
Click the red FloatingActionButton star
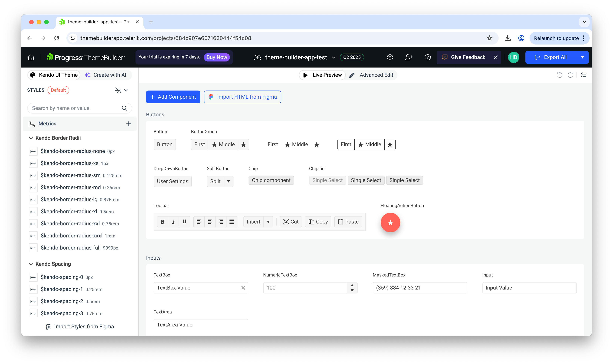coord(390,223)
